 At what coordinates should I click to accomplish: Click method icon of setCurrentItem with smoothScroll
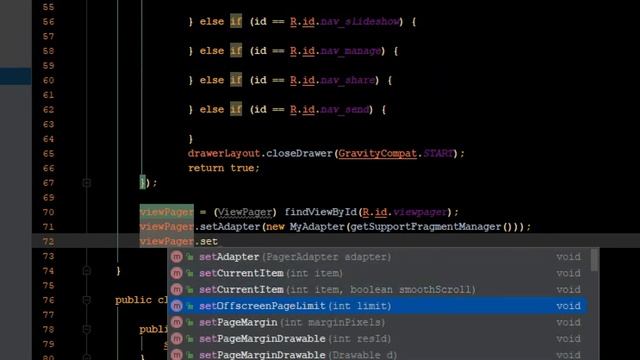(x=176, y=289)
